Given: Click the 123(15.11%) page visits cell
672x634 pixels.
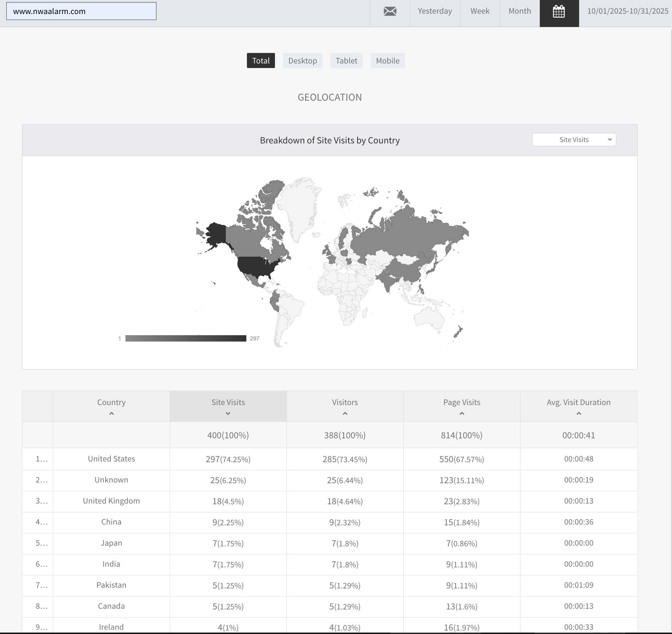Looking at the screenshot, I should 462,480.
